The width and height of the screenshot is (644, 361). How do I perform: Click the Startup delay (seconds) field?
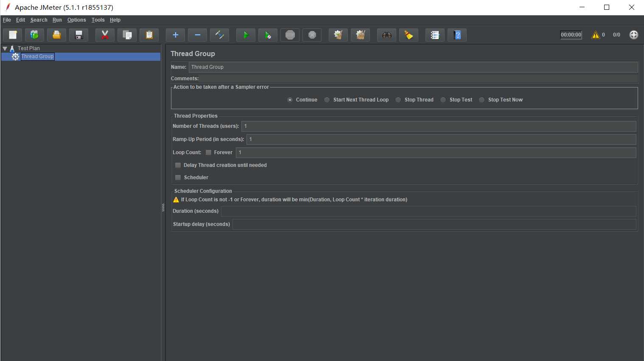point(434,224)
